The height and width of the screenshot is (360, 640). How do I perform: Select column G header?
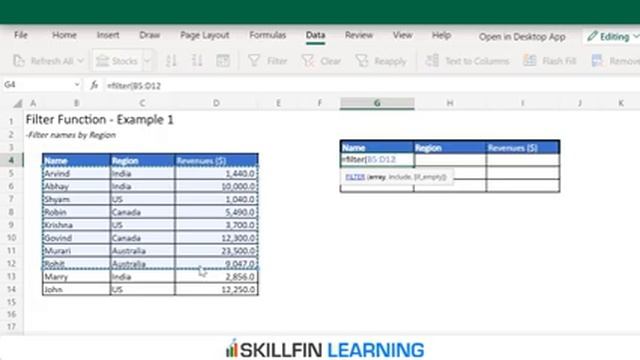click(377, 103)
